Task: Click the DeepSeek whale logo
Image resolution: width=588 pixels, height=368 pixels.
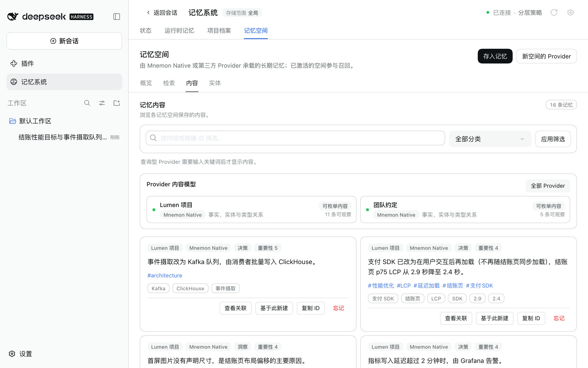Action: coord(13,17)
